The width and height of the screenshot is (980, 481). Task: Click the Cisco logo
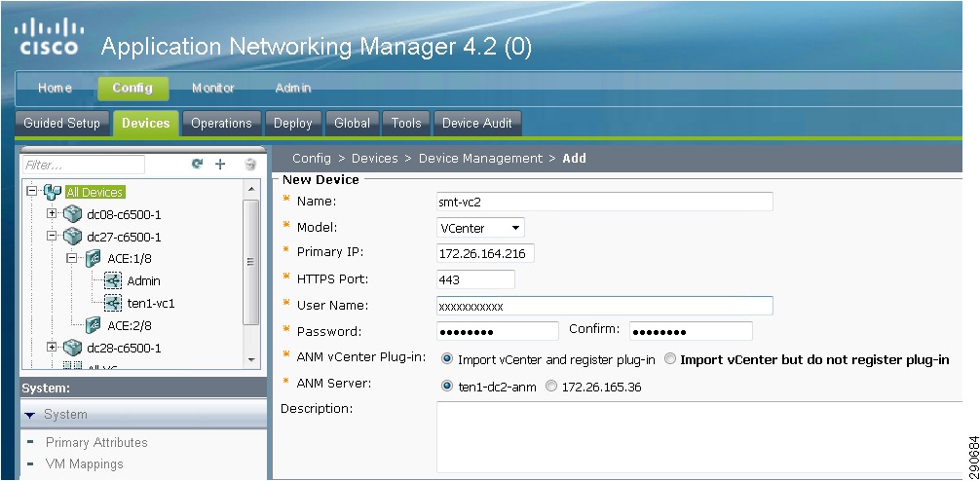tap(49, 36)
